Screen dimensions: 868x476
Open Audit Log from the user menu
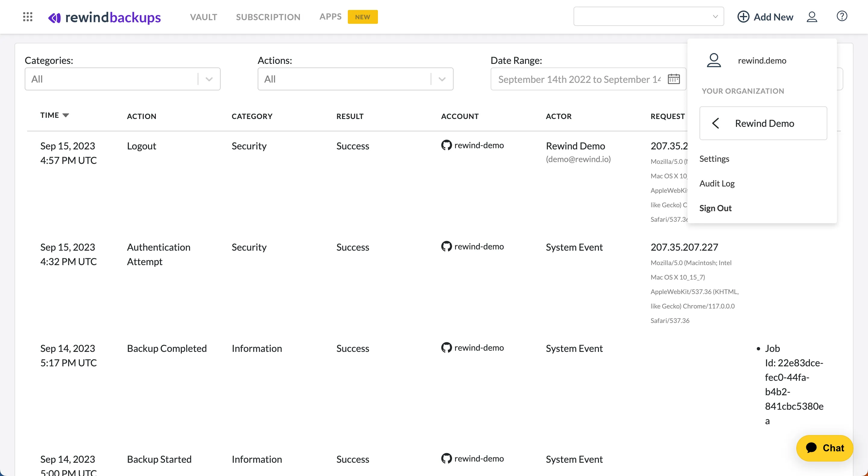pos(717,183)
